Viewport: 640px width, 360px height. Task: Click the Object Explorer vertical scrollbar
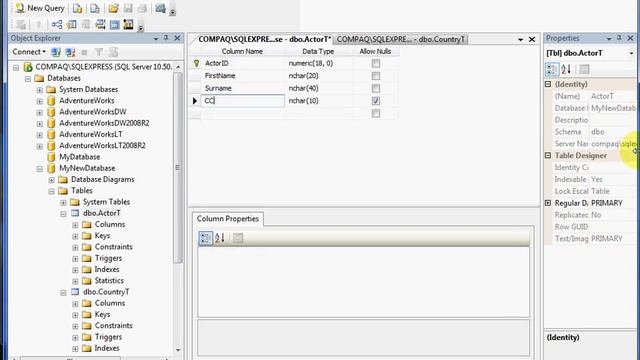pyautogui.click(x=178, y=167)
